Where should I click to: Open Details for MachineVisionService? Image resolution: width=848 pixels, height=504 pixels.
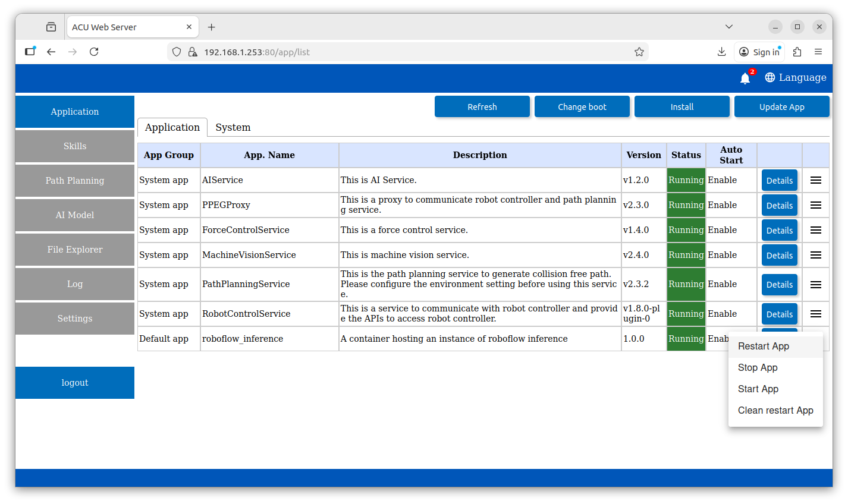pos(780,256)
